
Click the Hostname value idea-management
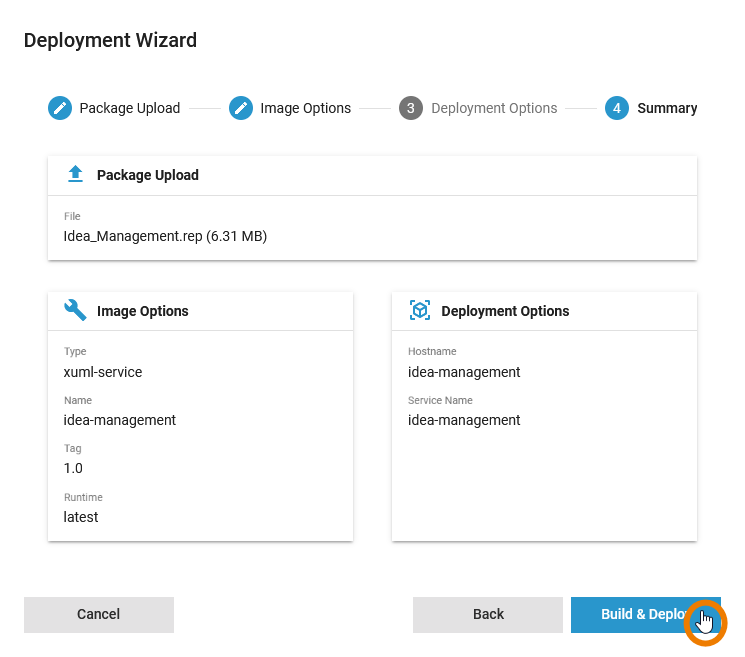(464, 372)
